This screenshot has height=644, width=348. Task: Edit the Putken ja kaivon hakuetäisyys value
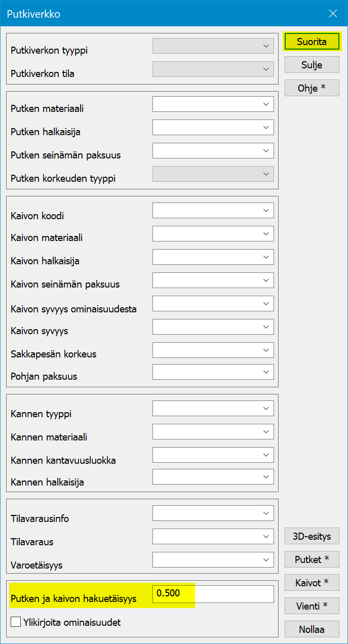click(213, 594)
